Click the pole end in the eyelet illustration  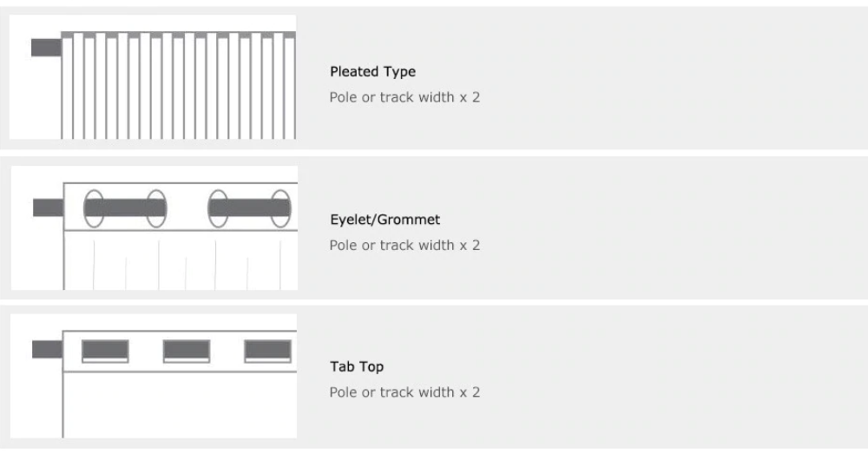click(x=49, y=207)
